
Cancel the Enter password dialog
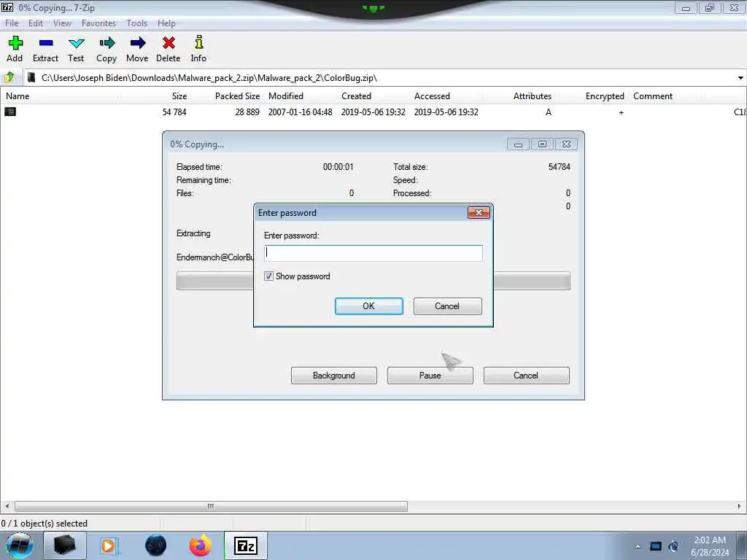[447, 306]
